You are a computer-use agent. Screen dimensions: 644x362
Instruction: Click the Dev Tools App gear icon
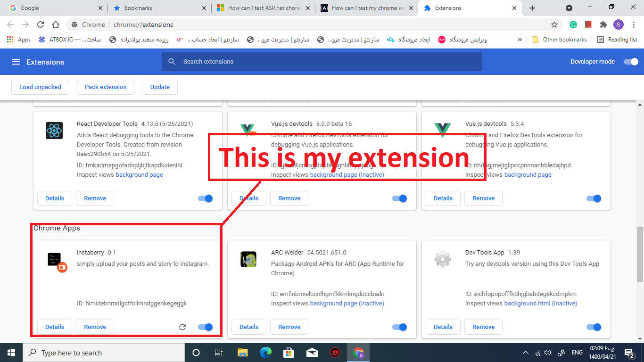coord(443,259)
